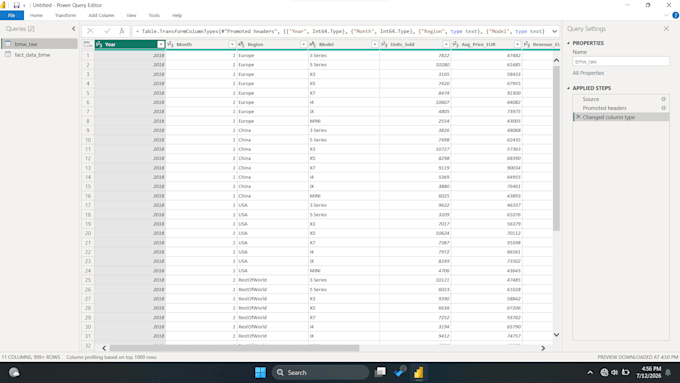The image size is (680, 383).
Task: Select the Units_Sold column header
Action: (x=415, y=44)
